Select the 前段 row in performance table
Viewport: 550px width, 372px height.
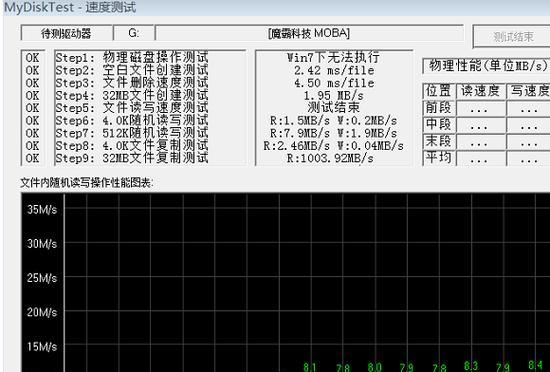(487, 108)
